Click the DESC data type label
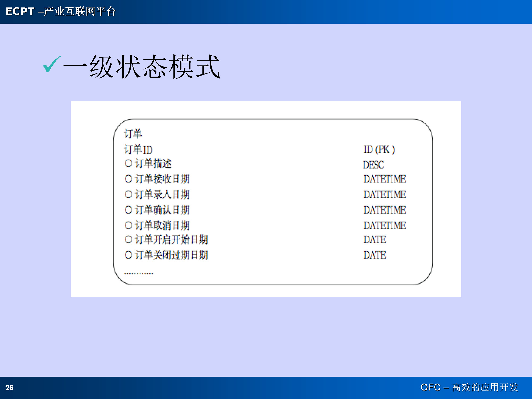The image size is (532, 399). (373, 165)
